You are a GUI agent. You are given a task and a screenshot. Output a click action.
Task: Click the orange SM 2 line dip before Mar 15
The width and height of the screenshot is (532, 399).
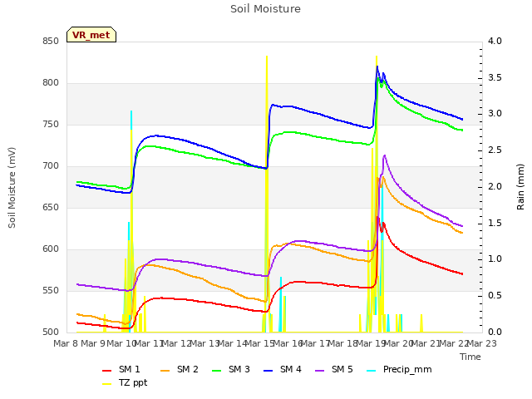[264, 301]
